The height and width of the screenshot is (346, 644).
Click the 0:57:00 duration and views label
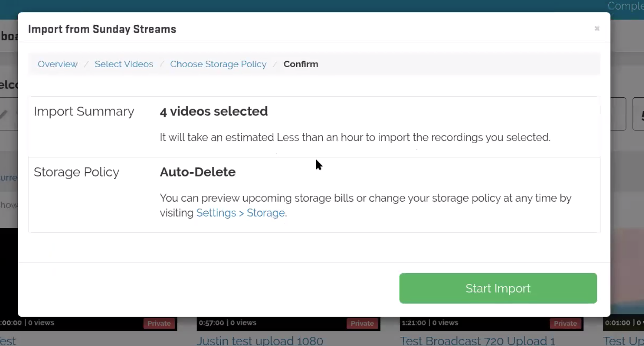point(227,323)
